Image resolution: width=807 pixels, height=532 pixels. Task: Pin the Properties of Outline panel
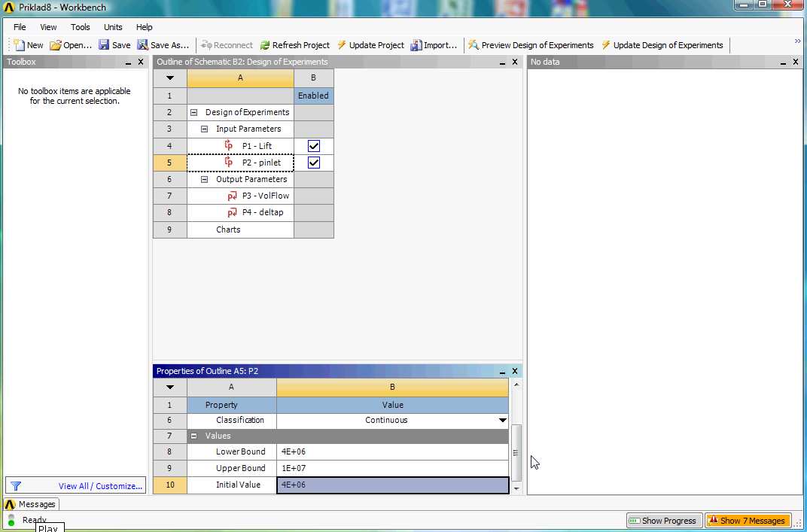coord(502,372)
